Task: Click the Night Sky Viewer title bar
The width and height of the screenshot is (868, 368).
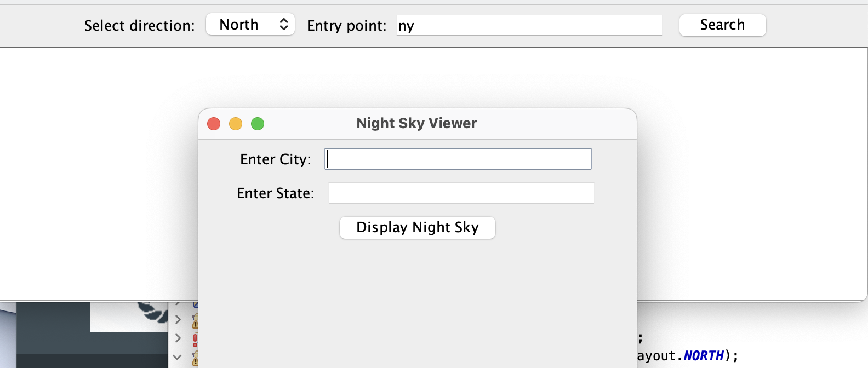Action: pos(417,124)
